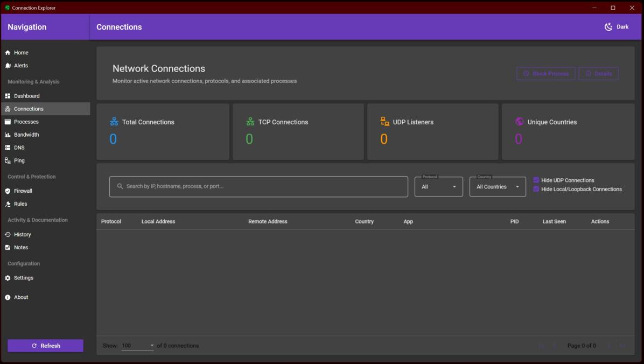
Task: Click the Dashboard grid icon
Action: point(8,96)
